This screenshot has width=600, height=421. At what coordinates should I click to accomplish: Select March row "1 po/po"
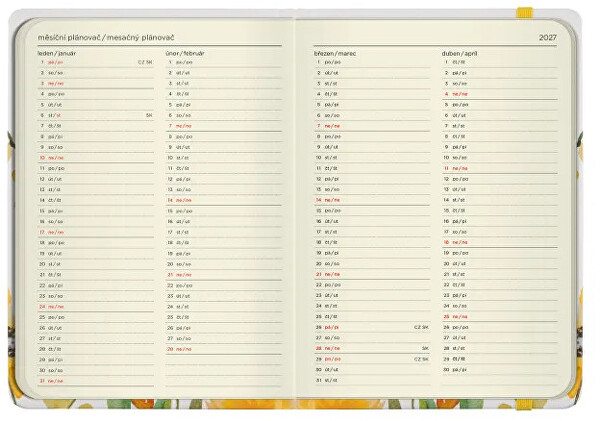(372, 62)
